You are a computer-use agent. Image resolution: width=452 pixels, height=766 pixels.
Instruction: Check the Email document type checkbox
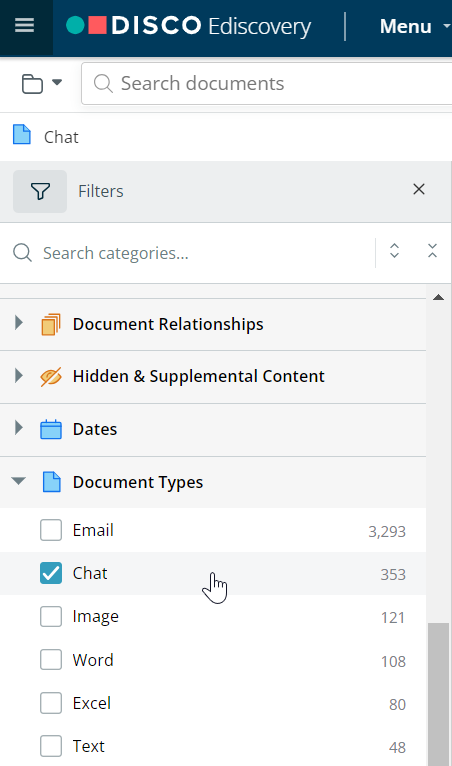pyautogui.click(x=51, y=530)
